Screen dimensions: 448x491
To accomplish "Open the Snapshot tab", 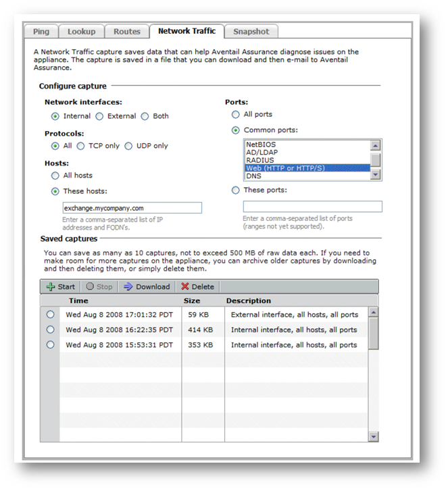I will coord(251,31).
